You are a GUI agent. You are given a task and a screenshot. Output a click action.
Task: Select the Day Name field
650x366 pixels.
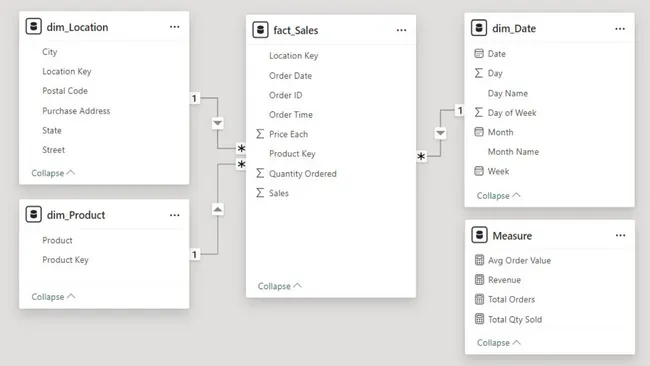click(x=508, y=93)
